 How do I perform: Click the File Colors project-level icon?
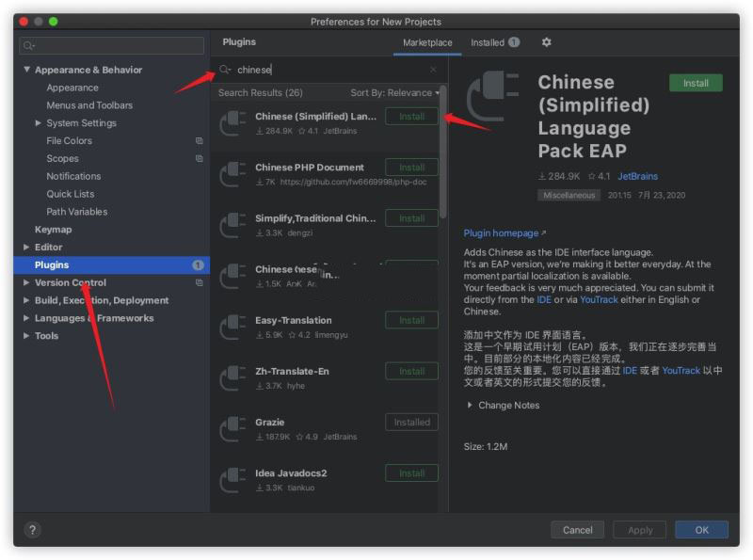(x=200, y=141)
